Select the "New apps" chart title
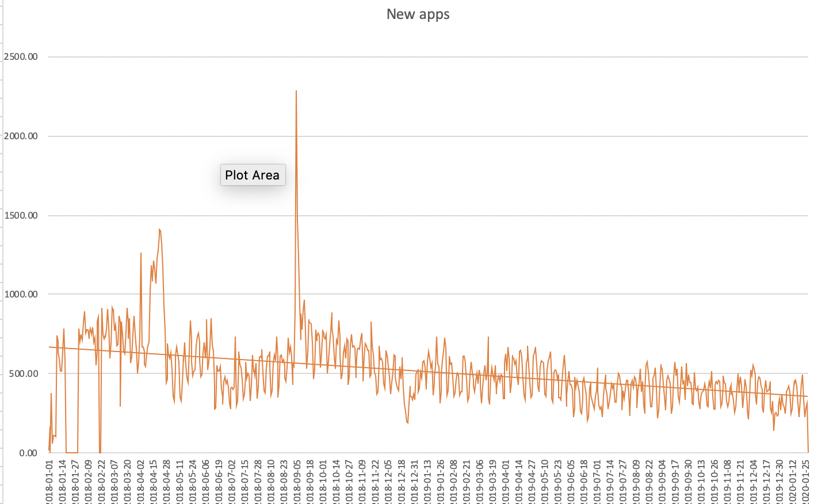Screen dimensions: 833x504 click(x=418, y=14)
